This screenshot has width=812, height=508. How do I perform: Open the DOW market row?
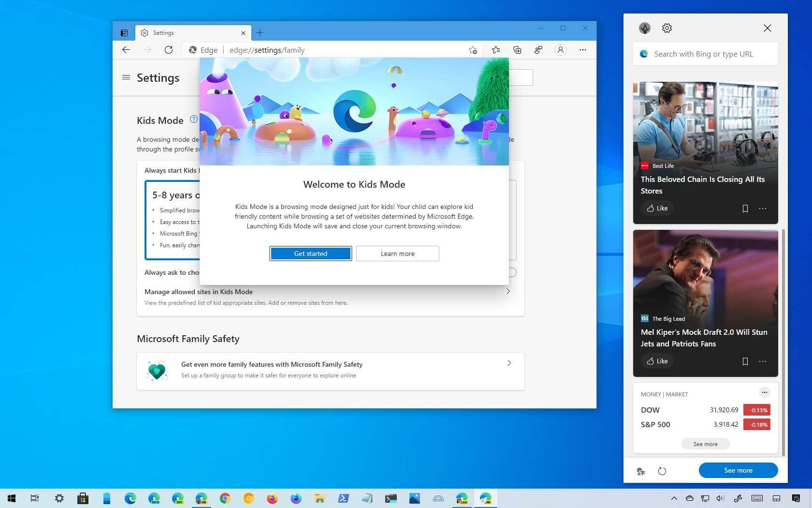pos(706,410)
